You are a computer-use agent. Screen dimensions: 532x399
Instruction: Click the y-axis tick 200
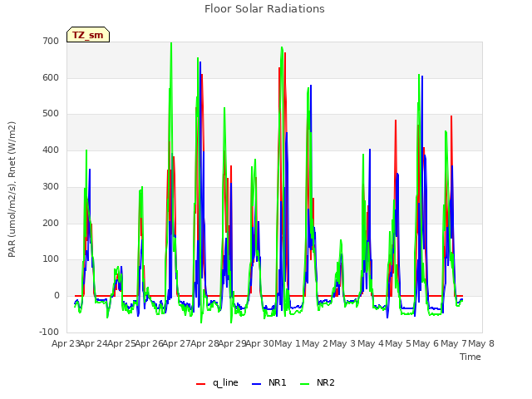click(x=51, y=223)
